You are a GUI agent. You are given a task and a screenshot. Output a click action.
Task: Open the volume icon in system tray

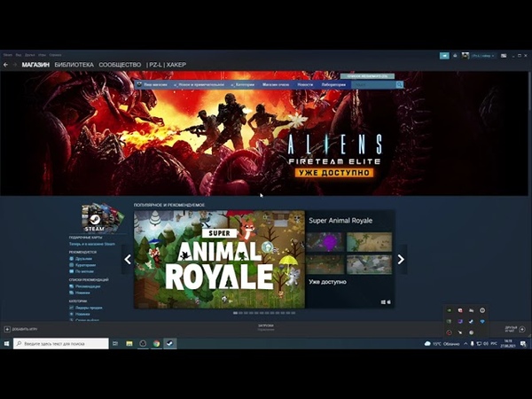tap(486, 344)
